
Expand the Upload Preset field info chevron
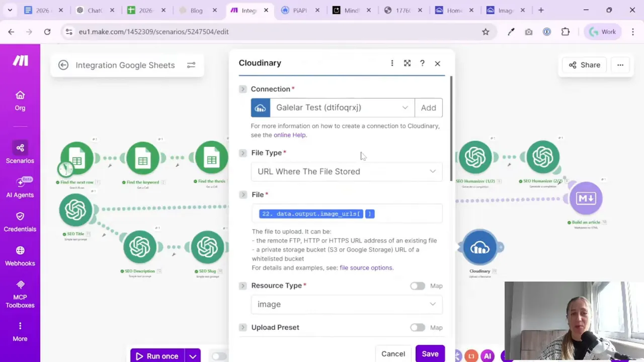(x=243, y=327)
